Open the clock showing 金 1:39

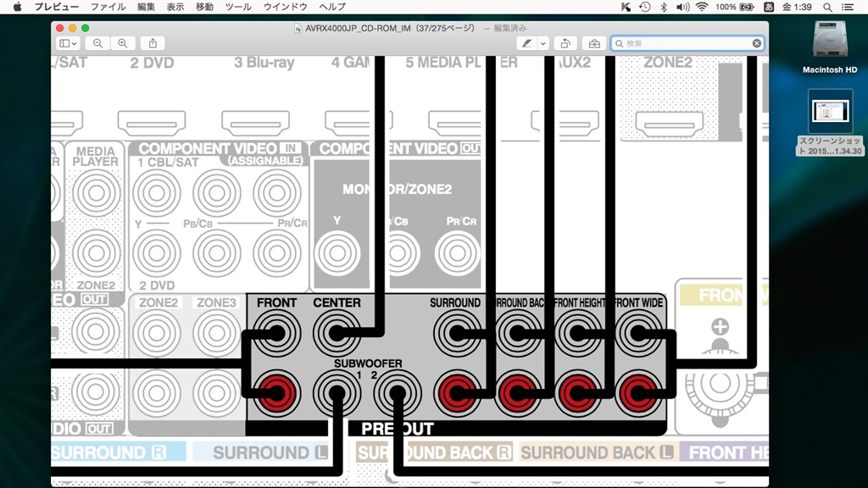click(797, 7)
